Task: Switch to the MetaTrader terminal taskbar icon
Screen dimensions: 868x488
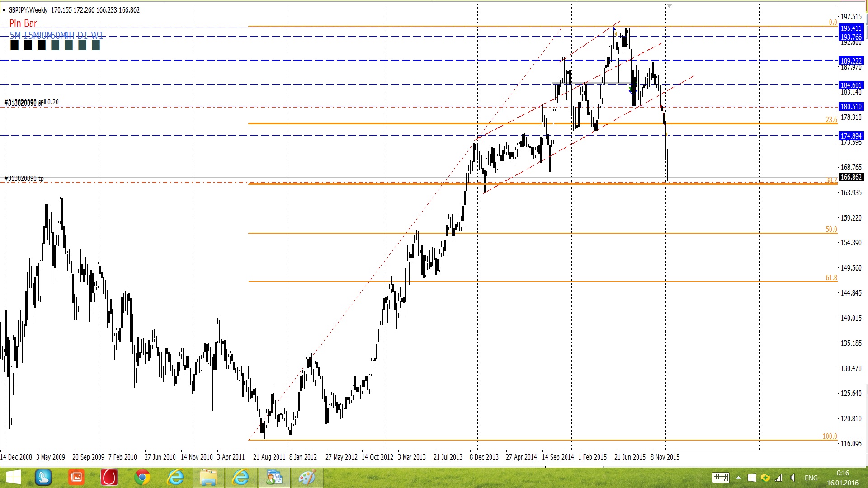Action: click(274, 478)
